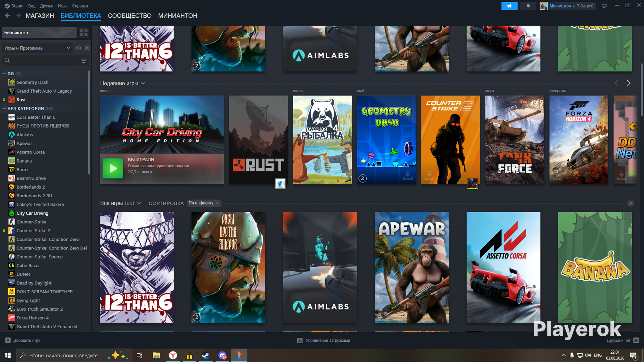This screenshot has height=362, width=644.
Task: Expand the Недавние игры shelf dropdown
Action: [143, 83]
